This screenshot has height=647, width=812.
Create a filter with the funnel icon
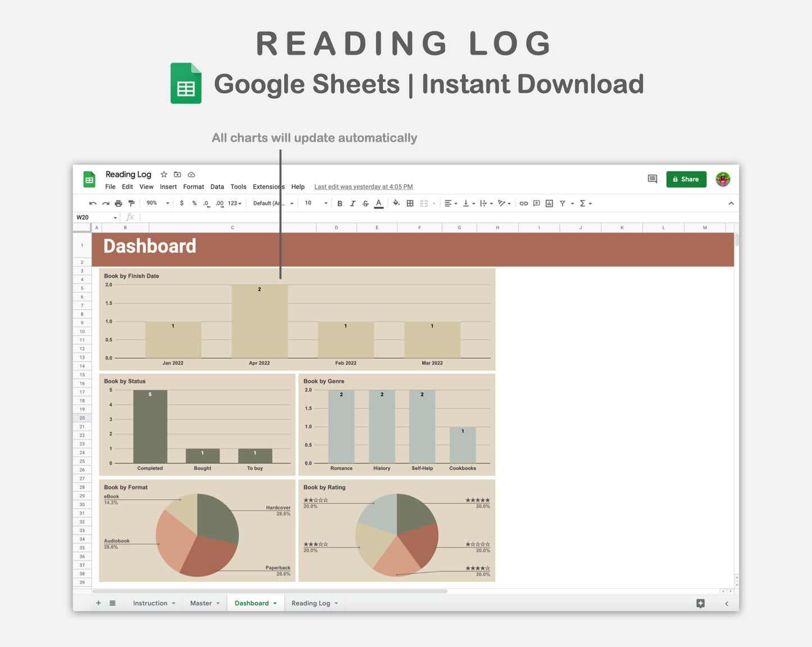(562, 203)
